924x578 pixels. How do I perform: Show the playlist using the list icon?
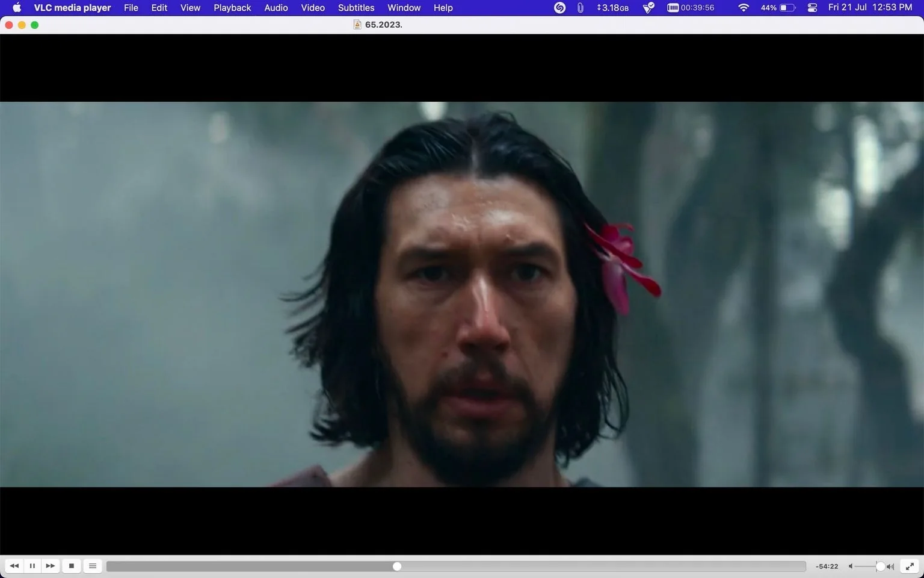click(x=93, y=566)
